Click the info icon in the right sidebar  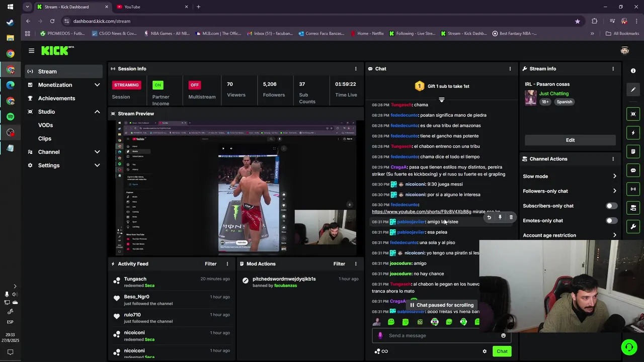[633, 71]
